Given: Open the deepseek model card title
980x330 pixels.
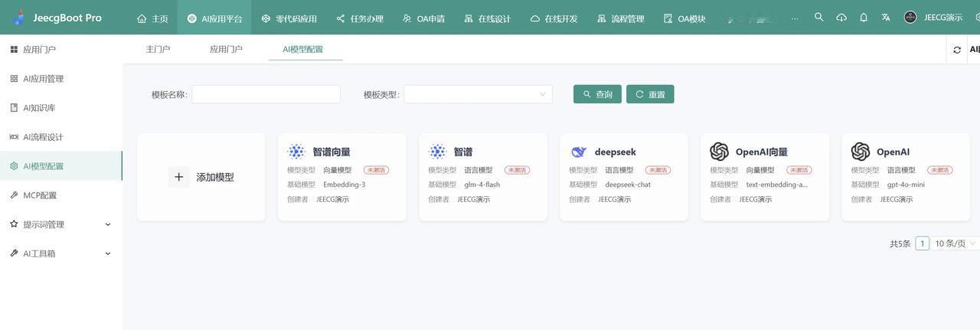Looking at the screenshot, I should click(616, 152).
